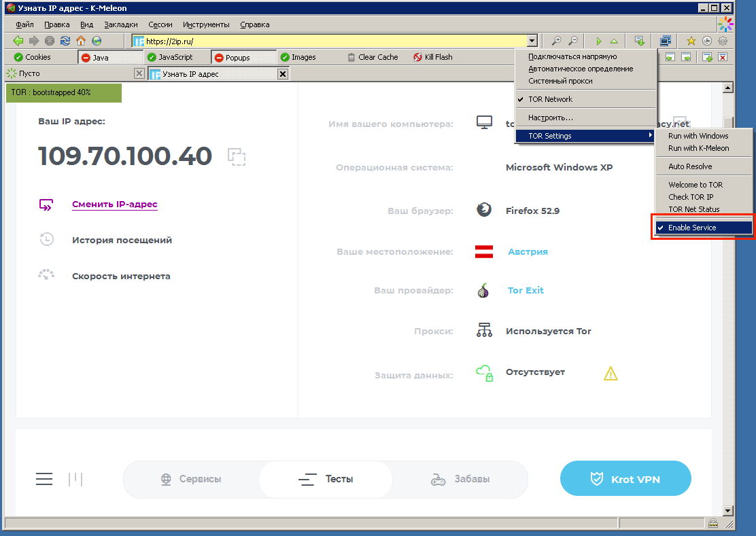Expand the TOR Settings submenu
756x536 pixels.
tap(586, 136)
